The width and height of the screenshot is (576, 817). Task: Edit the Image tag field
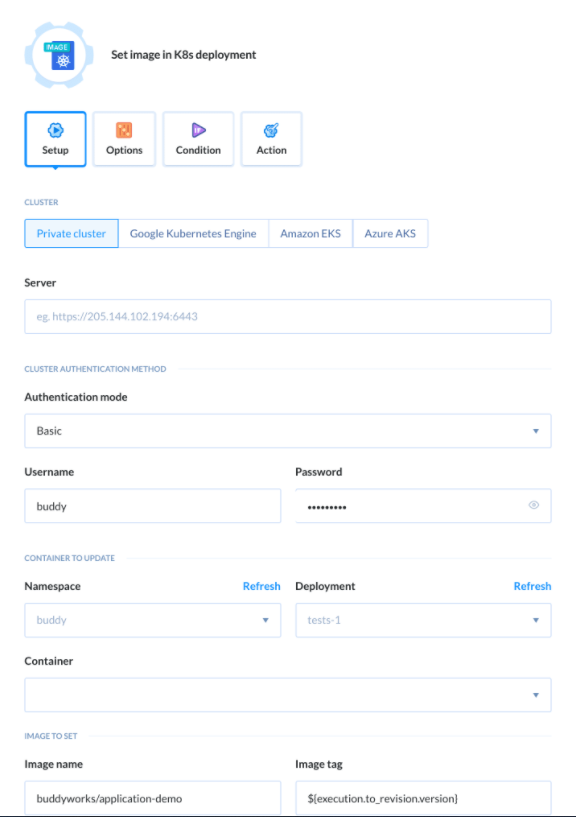pyautogui.click(x=423, y=798)
